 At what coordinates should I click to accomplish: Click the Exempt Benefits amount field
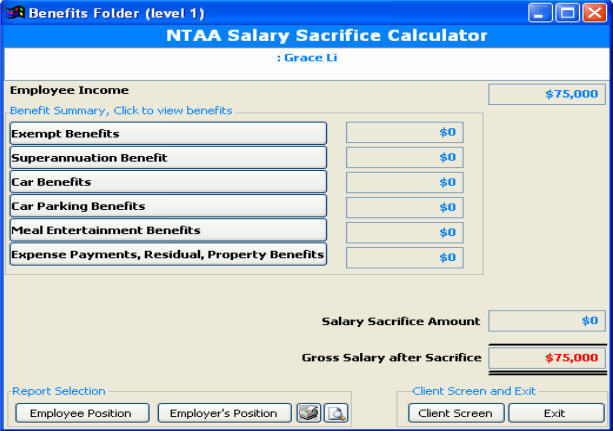tap(404, 132)
